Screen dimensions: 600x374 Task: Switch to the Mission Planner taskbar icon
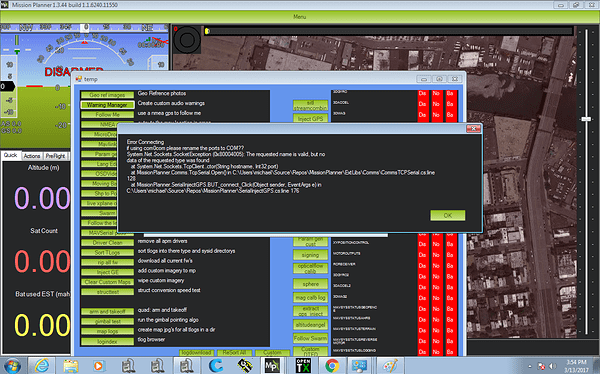[x=272, y=366]
